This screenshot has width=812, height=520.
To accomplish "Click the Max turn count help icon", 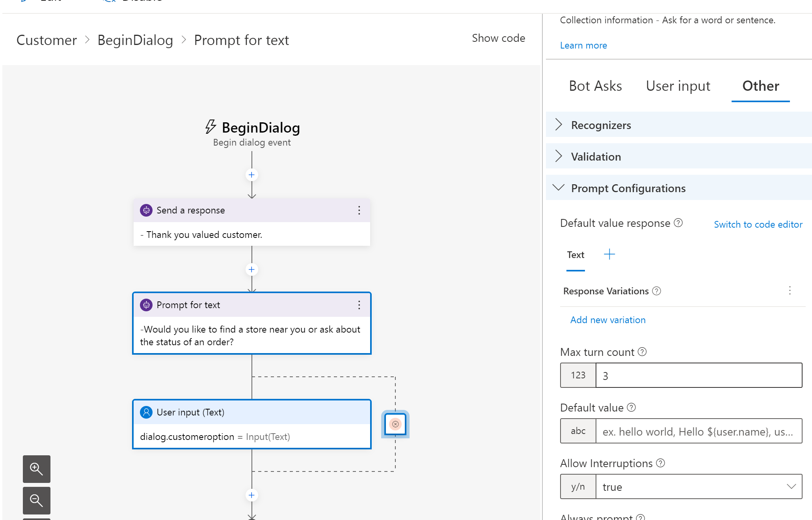I will click(x=642, y=352).
